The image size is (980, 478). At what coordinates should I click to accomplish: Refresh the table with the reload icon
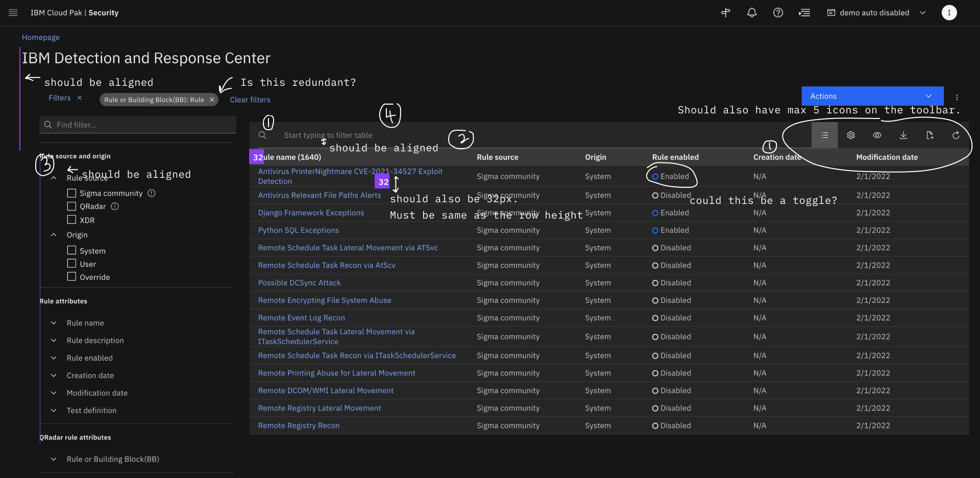pyautogui.click(x=956, y=135)
